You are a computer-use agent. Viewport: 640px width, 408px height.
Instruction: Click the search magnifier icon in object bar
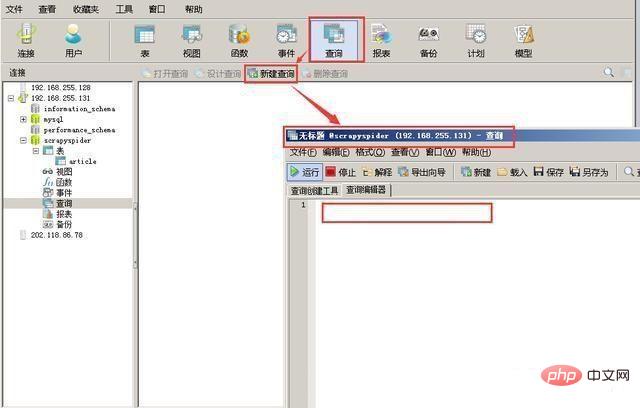click(609, 73)
